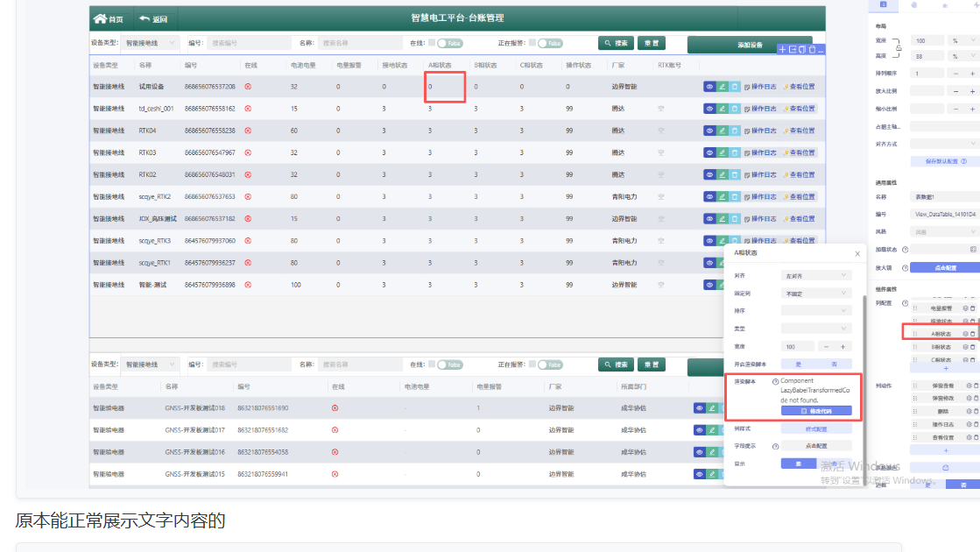Click the top 添加设备 button
The width and height of the screenshot is (980, 552).
pos(750,44)
